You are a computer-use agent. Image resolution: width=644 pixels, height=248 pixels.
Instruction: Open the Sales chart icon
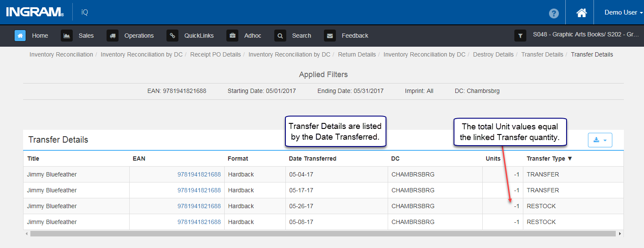(67, 36)
